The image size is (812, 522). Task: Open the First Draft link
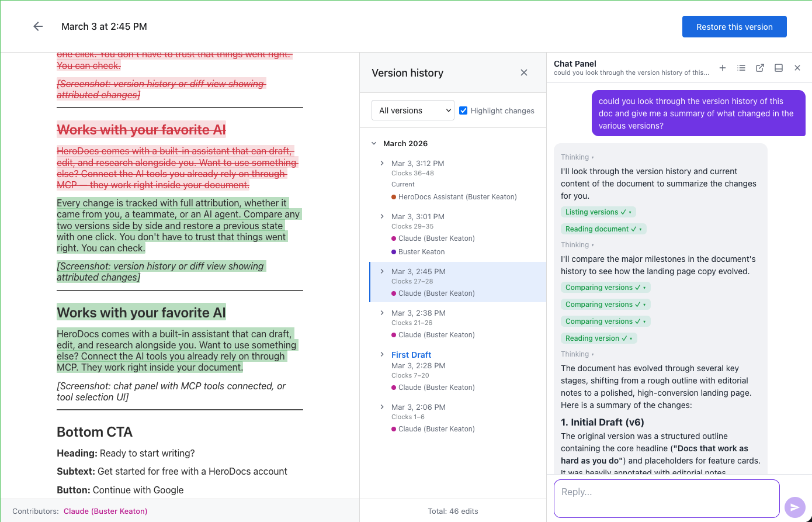tap(411, 354)
